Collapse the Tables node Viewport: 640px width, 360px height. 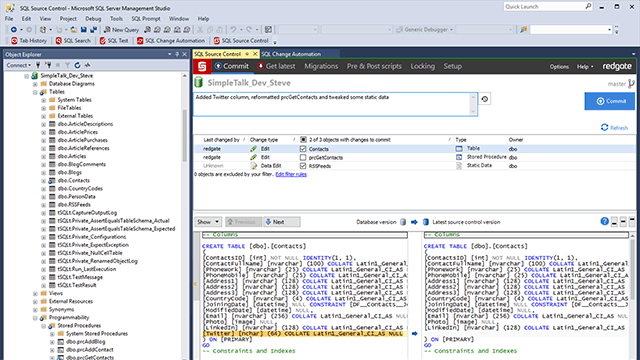point(35,92)
